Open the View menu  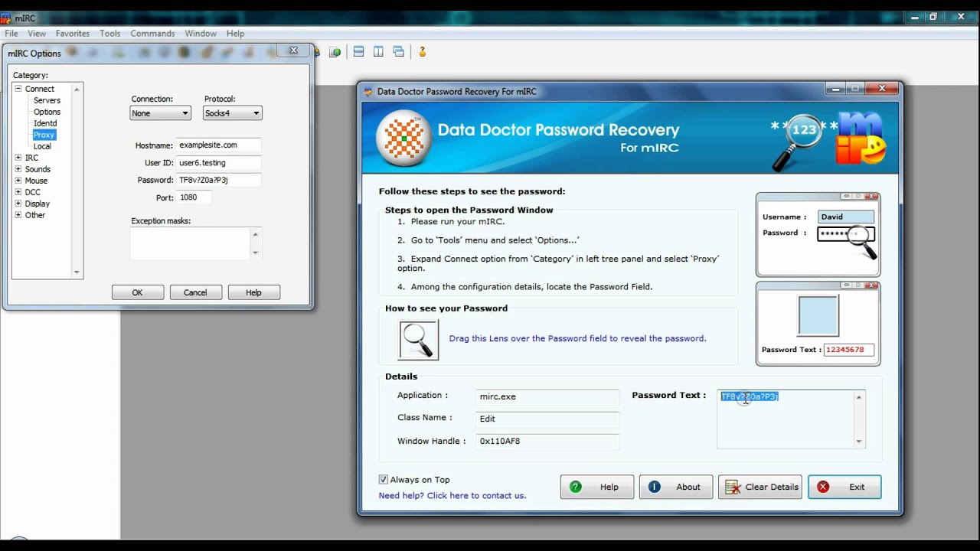coord(37,34)
